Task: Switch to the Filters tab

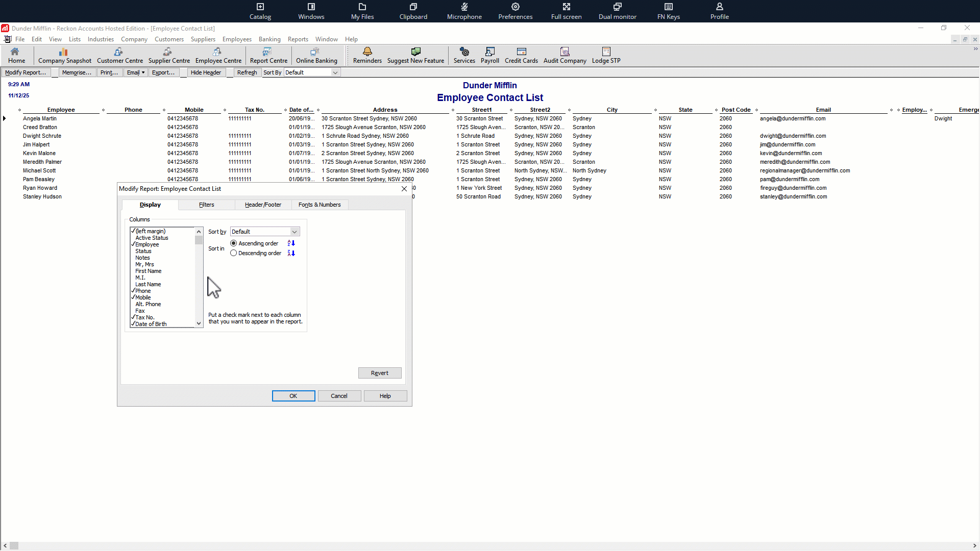Action: pos(206,205)
